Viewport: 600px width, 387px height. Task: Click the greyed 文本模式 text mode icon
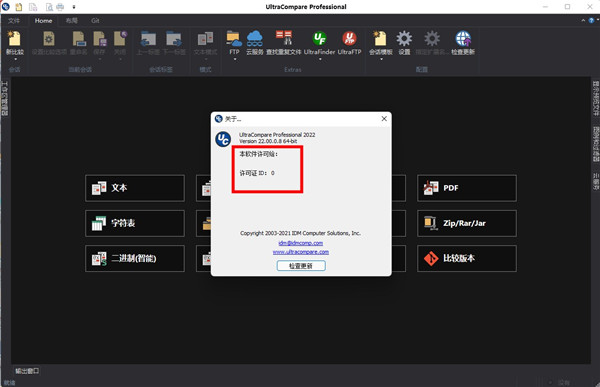coord(205,39)
